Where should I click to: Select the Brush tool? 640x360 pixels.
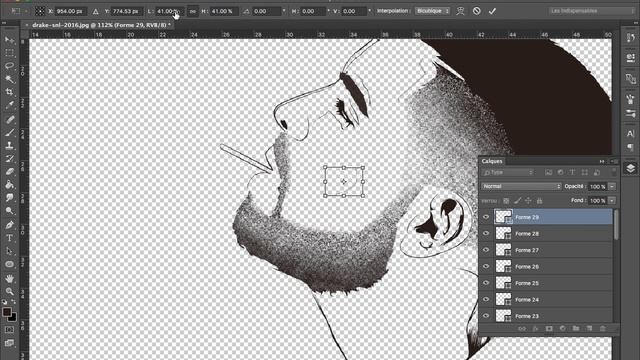tap(9, 132)
